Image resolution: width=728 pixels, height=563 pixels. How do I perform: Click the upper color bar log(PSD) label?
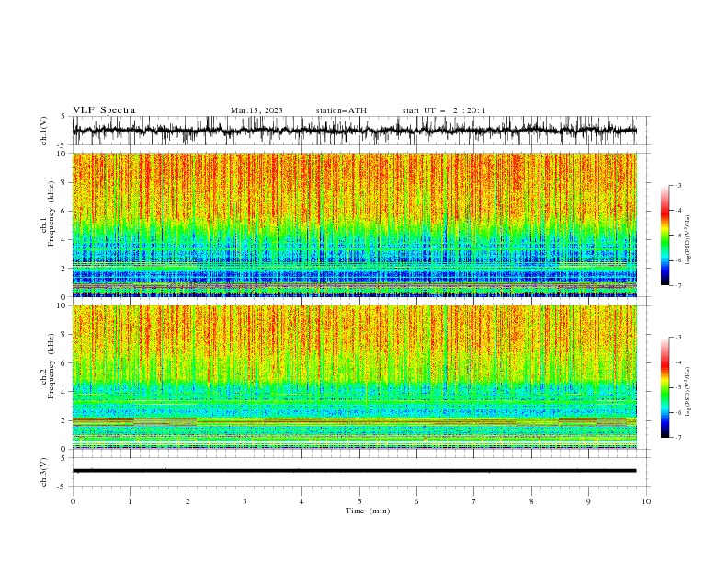(x=688, y=239)
